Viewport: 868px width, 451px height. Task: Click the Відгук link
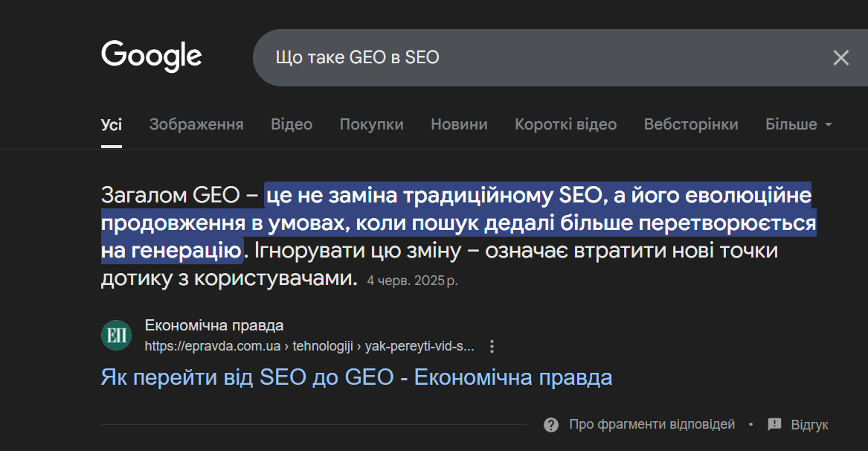tap(809, 425)
